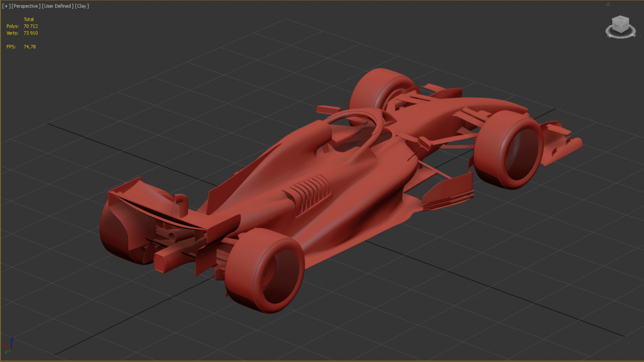The image size is (644, 362).
Task: Open the User Defined shading menu
Action: (57, 6)
